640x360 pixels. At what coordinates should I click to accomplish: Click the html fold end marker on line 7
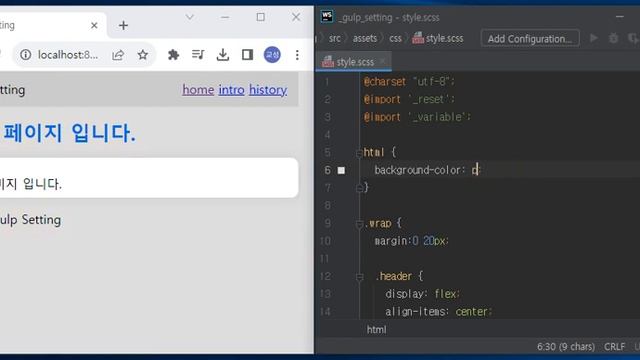359,188
